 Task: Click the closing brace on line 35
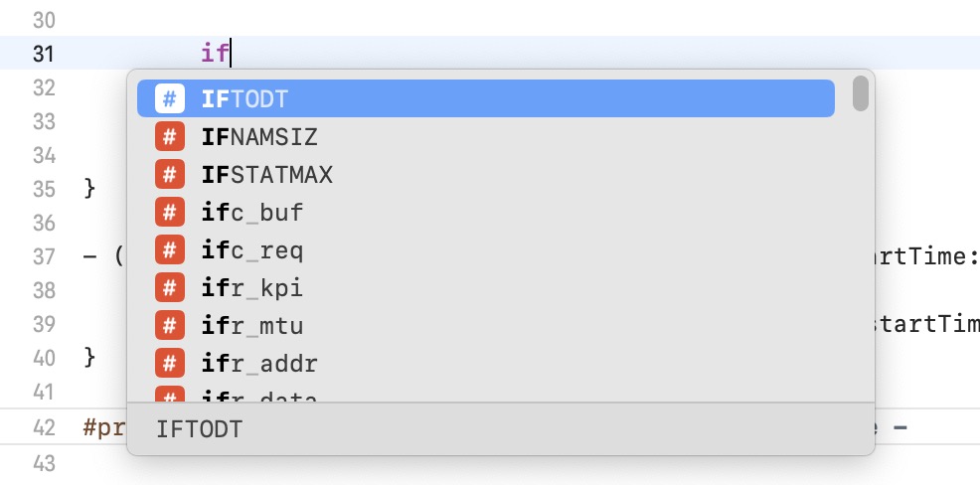[89, 188]
